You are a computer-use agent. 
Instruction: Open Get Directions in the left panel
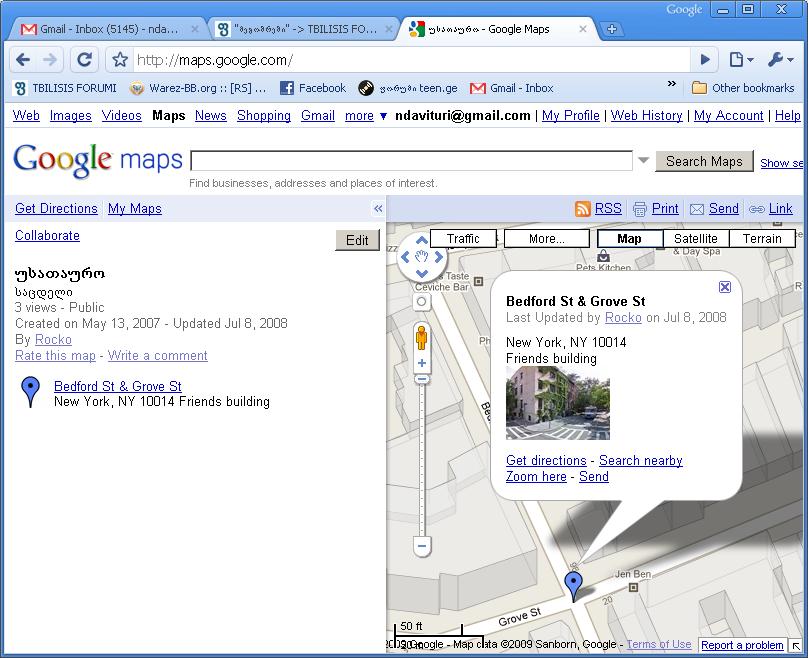pyautogui.click(x=56, y=208)
